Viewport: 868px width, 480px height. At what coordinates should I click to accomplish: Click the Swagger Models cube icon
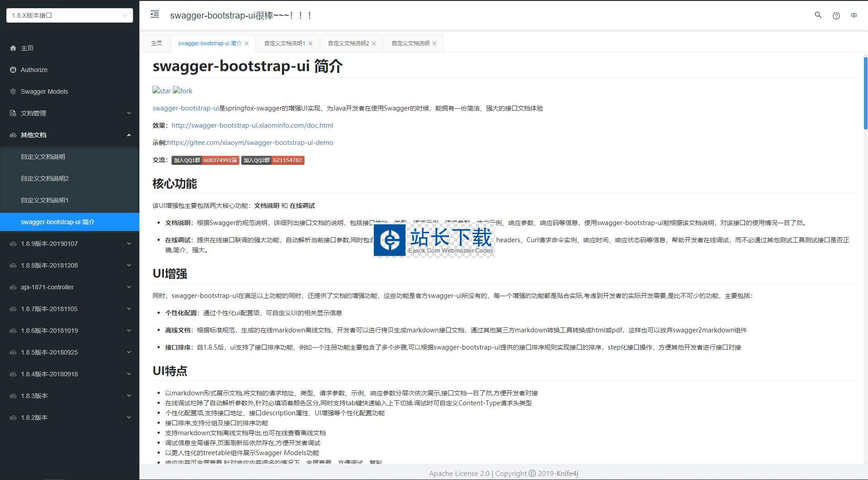click(x=13, y=91)
